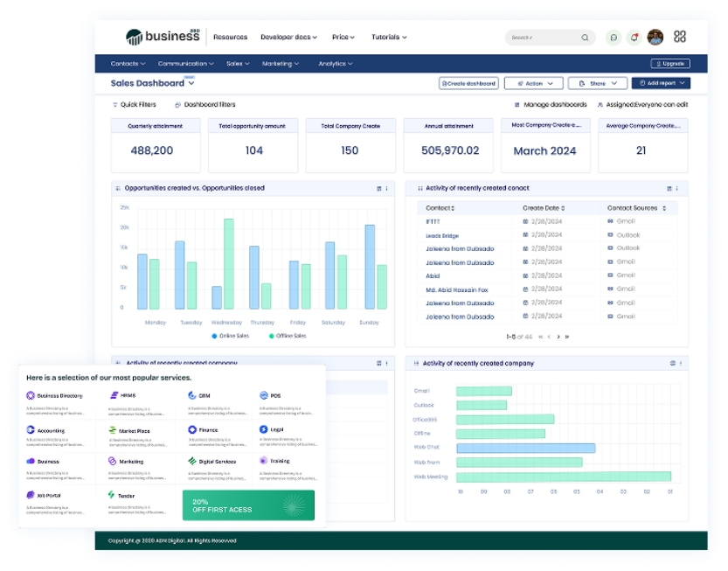Click the Manage dashboards icon
728x571 pixels.
[x=517, y=103]
